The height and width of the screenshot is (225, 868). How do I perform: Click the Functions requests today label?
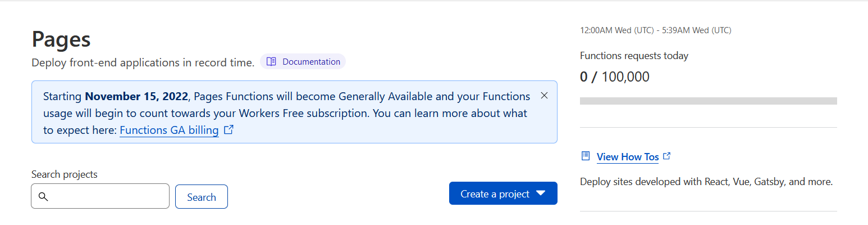tap(634, 56)
